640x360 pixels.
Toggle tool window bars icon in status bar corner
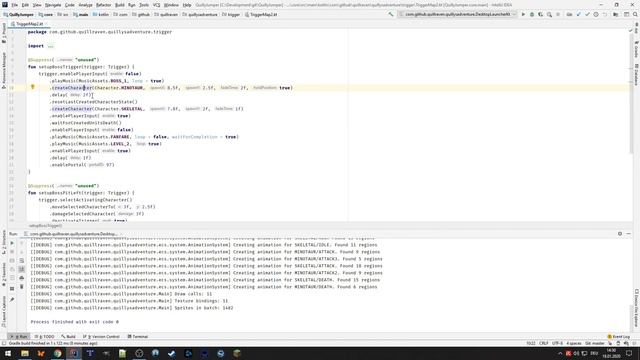coord(4,343)
